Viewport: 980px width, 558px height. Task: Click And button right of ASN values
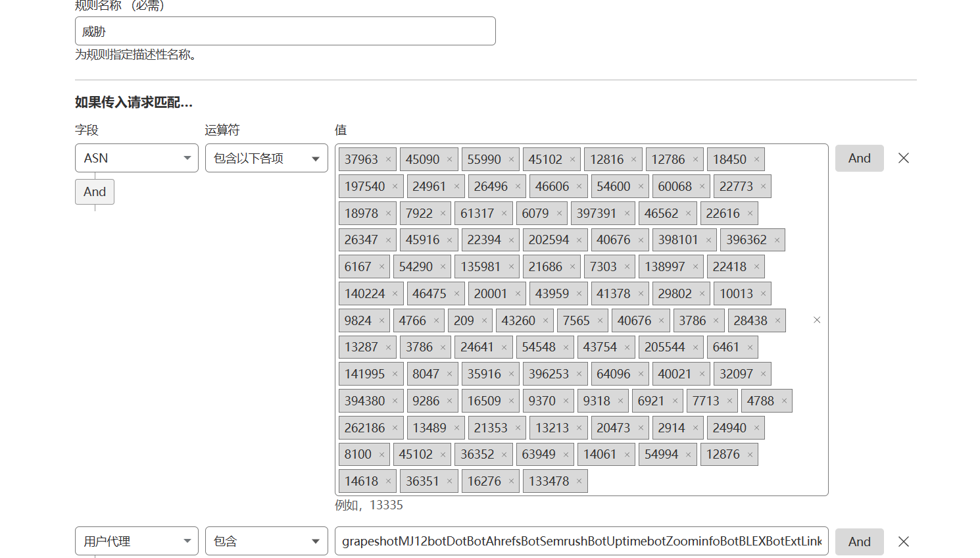pyautogui.click(x=859, y=158)
